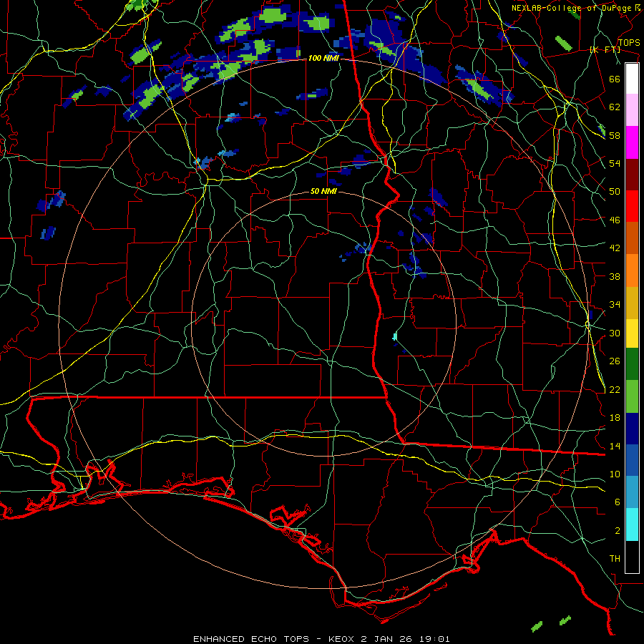
Task: Click the black TH threshold swatch
Action: (x=632, y=557)
